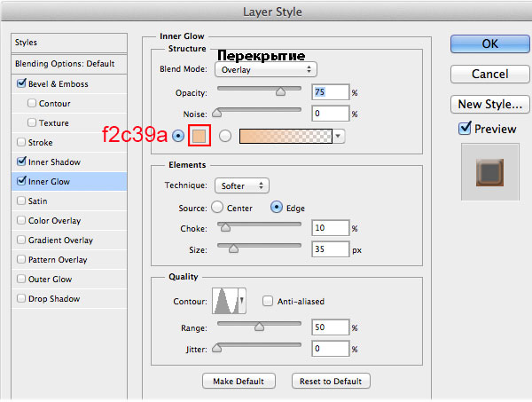Open the Contour picker dropdown arrow
The image size is (532, 402).
point(242,301)
